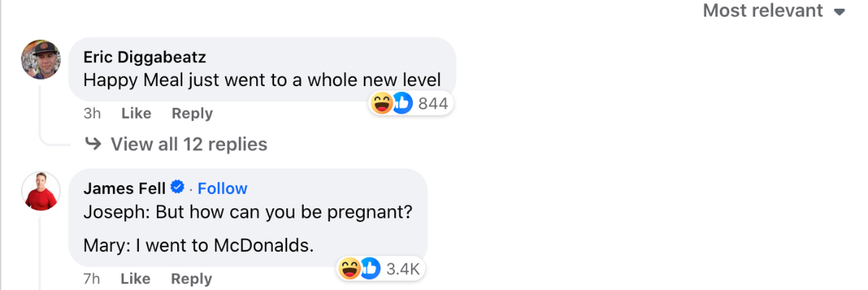Click Eric Diggabeatz's profile picture
The width and height of the screenshot is (868, 290).
41,59
